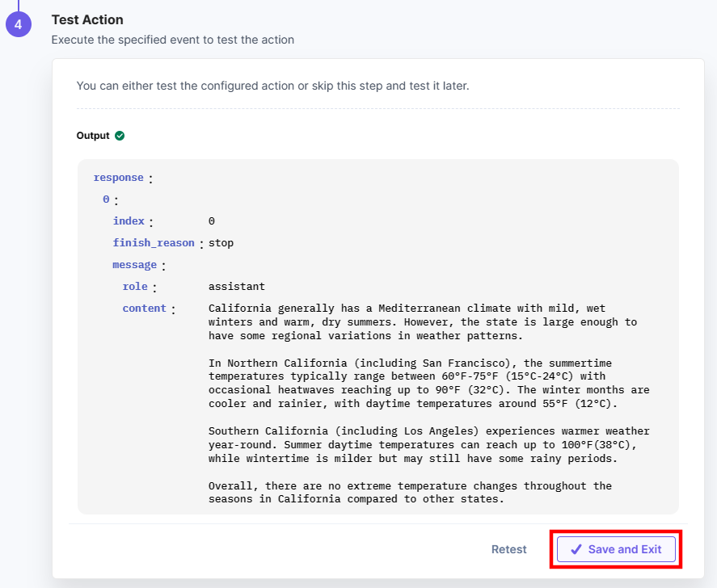Click the response key in the output viewer
Image resolution: width=717 pixels, height=588 pixels.
[119, 177]
